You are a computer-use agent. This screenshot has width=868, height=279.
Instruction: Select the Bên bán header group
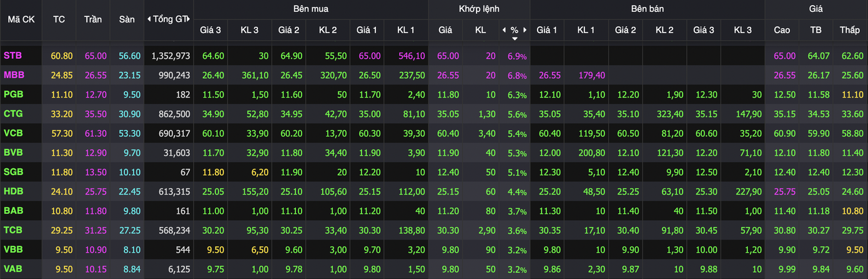[647, 9]
